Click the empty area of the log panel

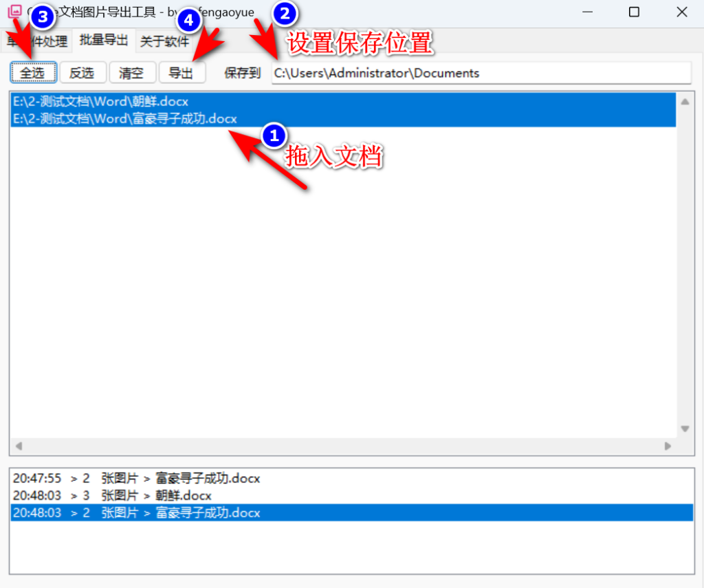[x=344, y=550]
